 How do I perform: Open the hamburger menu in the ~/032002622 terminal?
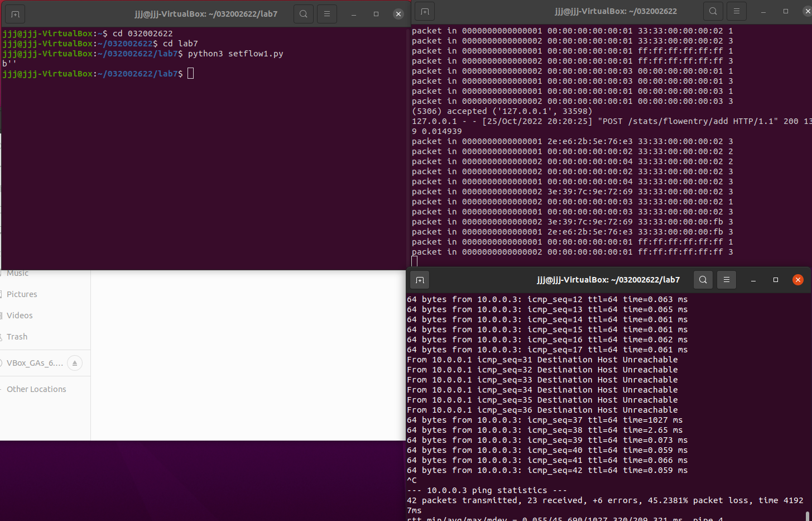coord(737,11)
